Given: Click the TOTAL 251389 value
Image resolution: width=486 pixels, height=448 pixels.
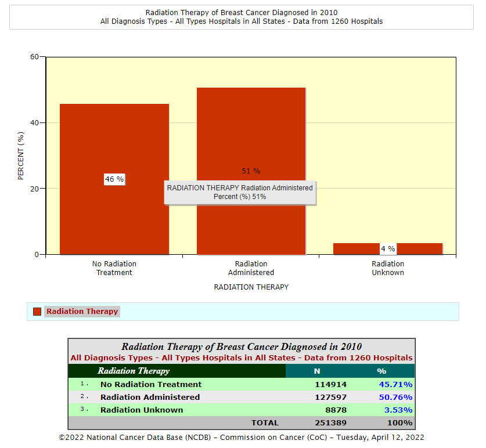Looking at the screenshot, I should (330, 422).
